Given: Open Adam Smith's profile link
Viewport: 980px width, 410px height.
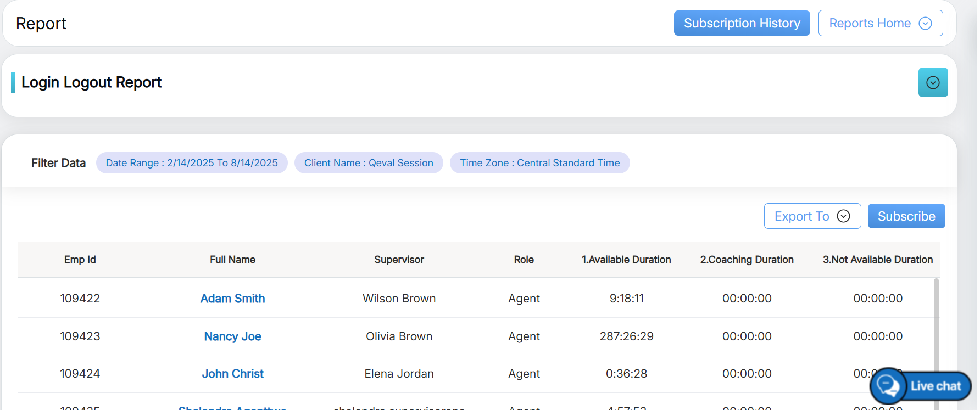Looking at the screenshot, I should [x=232, y=299].
